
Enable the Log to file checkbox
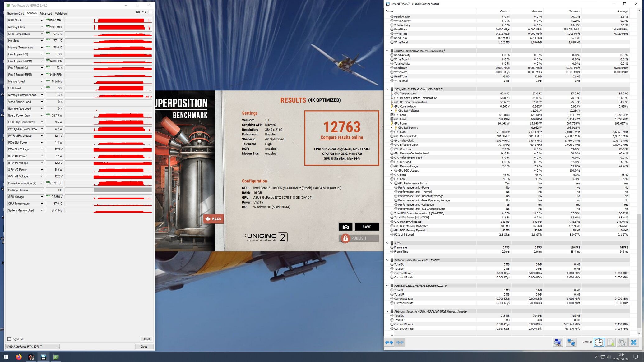(9, 339)
